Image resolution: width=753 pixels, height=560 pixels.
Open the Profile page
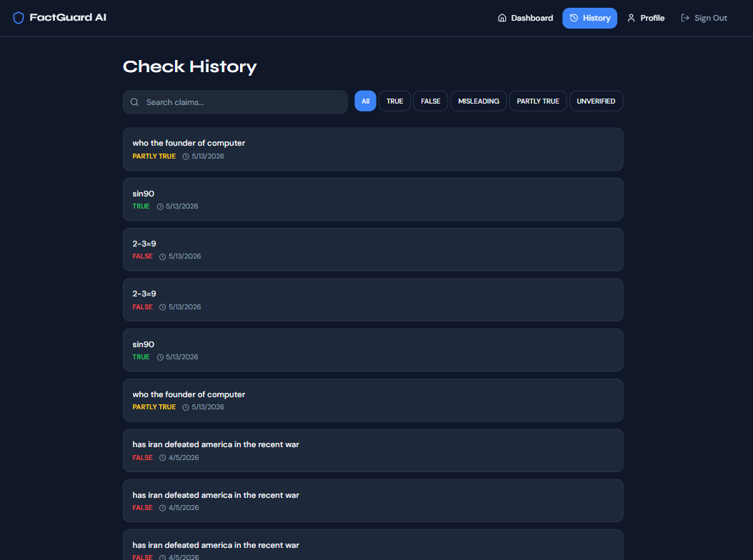click(x=645, y=18)
